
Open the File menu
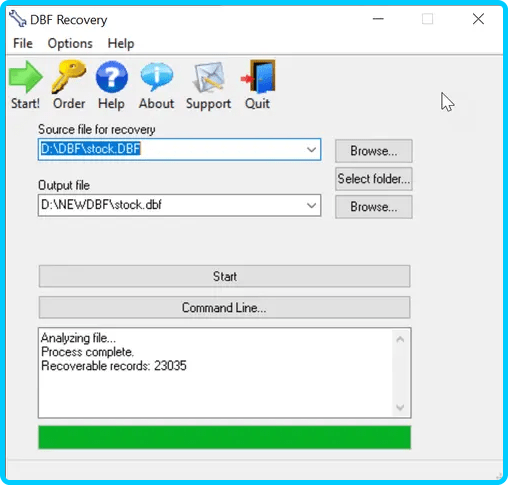click(x=23, y=43)
